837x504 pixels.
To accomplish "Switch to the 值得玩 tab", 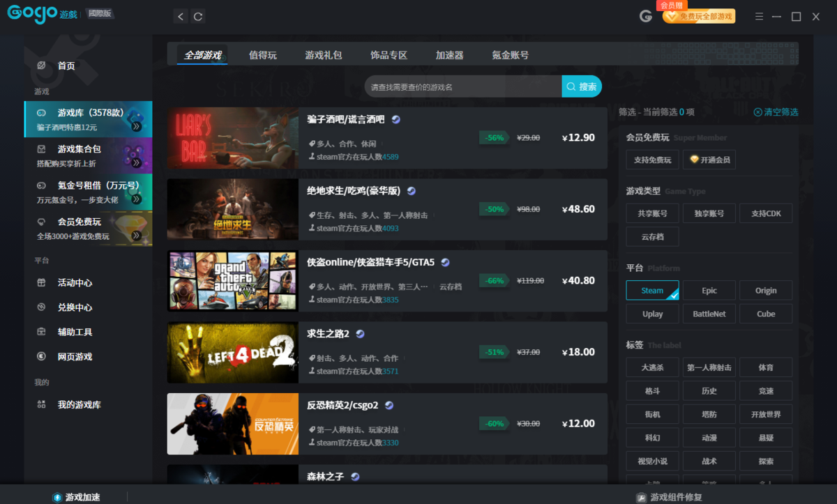I will coord(263,55).
